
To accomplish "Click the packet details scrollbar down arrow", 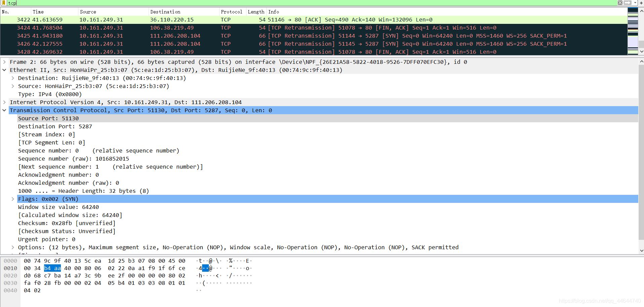I will tap(641, 251).
